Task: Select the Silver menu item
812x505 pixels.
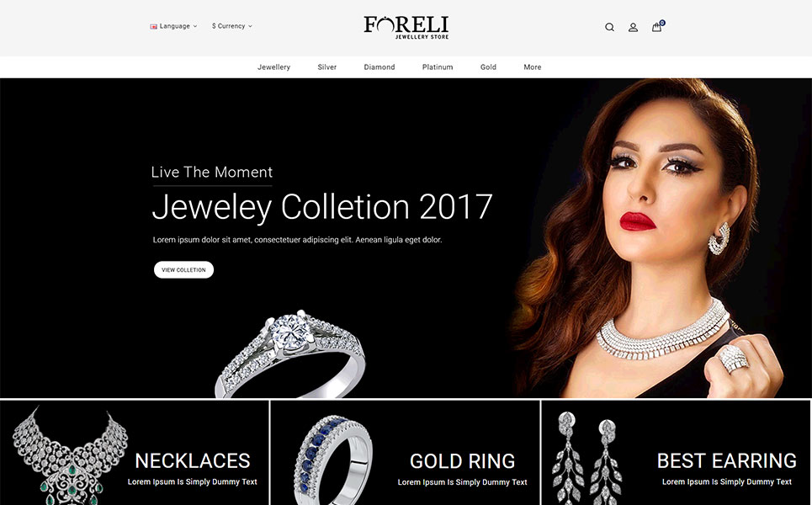Action: (326, 66)
